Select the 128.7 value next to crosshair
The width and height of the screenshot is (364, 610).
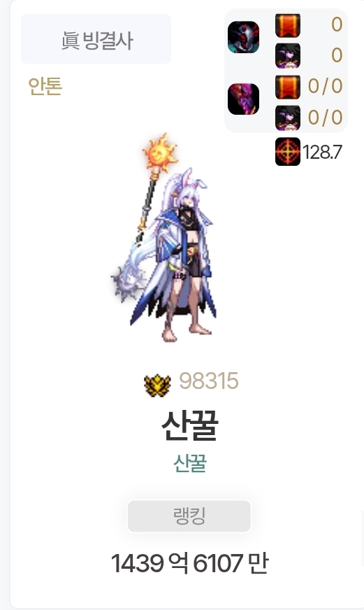click(323, 152)
